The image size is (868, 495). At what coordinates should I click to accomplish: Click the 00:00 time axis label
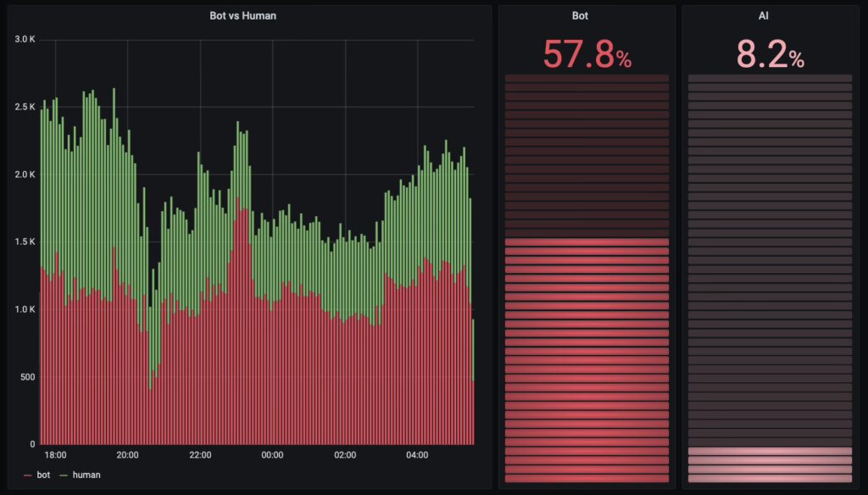pyautogui.click(x=272, y=455)
